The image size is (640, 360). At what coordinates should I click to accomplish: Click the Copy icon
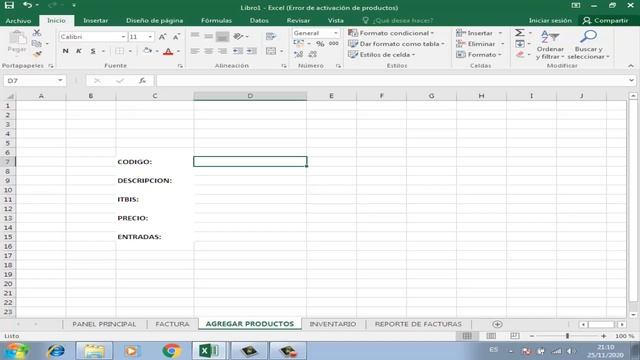pos(37,43)
